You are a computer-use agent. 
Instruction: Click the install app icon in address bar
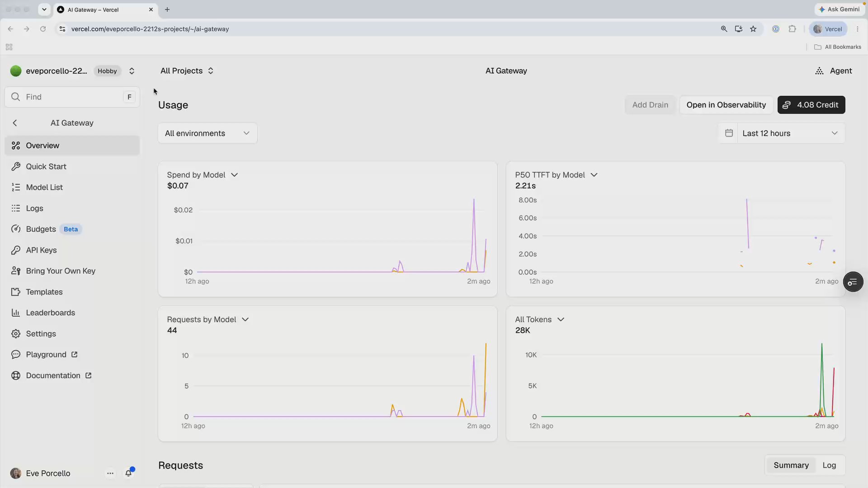click(x=739, y=29)
